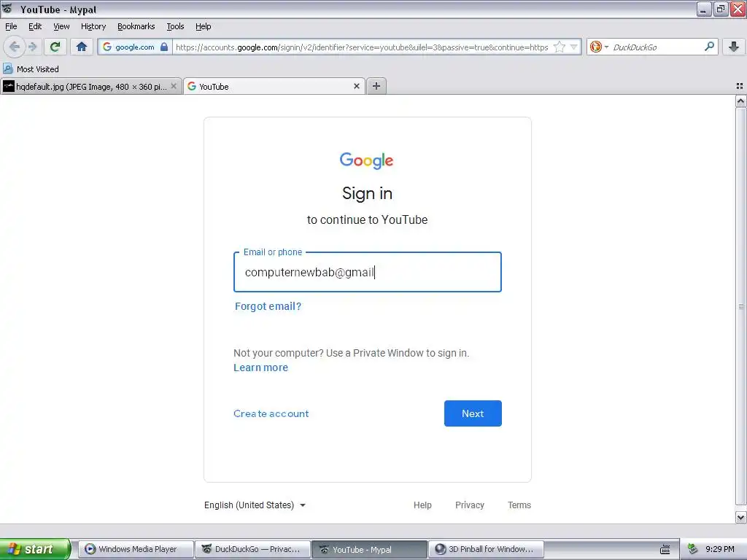Open the Home page icon
The image size is (747, 560).
coord(82,47)
